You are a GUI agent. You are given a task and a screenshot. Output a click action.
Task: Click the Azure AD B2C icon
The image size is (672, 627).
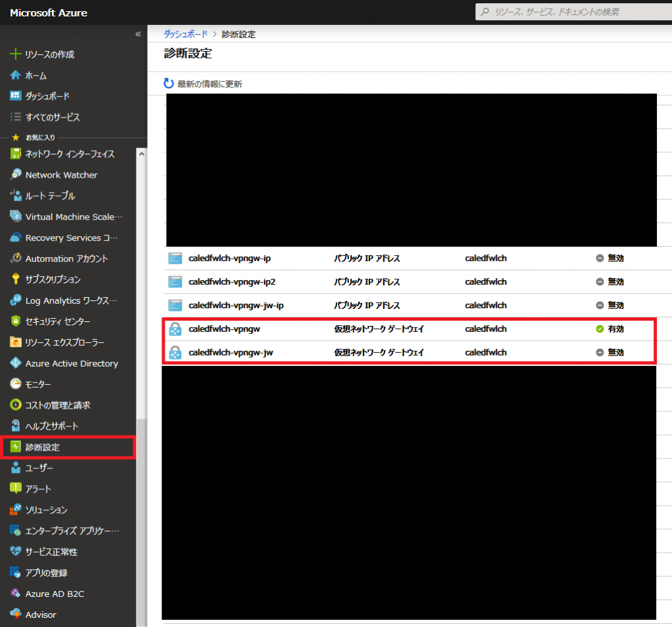(16, 593)
